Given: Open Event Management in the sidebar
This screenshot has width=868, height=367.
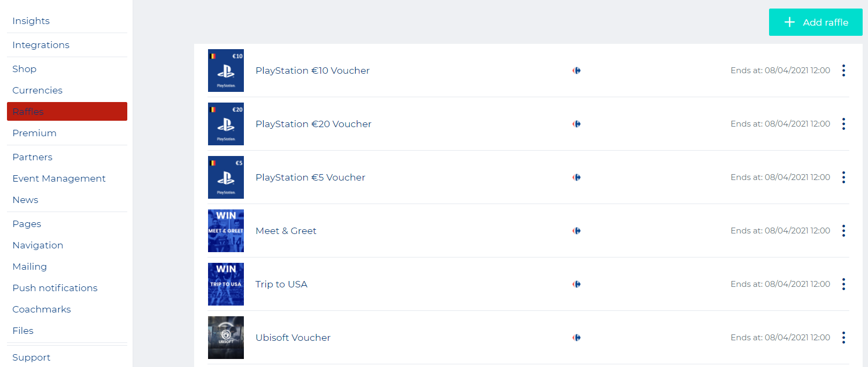Looking at the screenshot, I should (59, 178).
